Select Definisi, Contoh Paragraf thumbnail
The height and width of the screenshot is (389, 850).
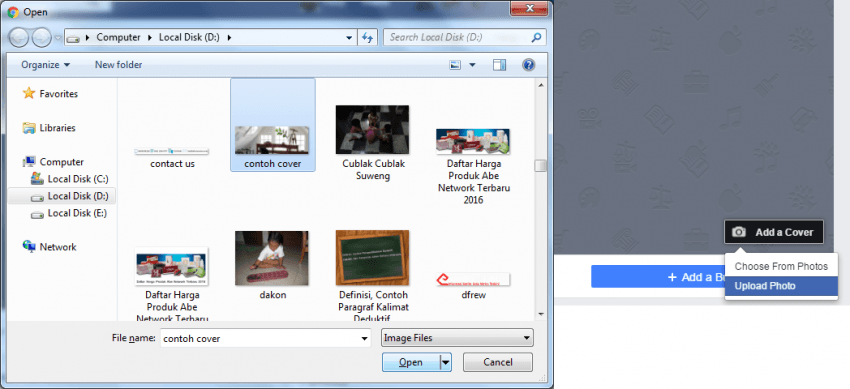[372, 258]
